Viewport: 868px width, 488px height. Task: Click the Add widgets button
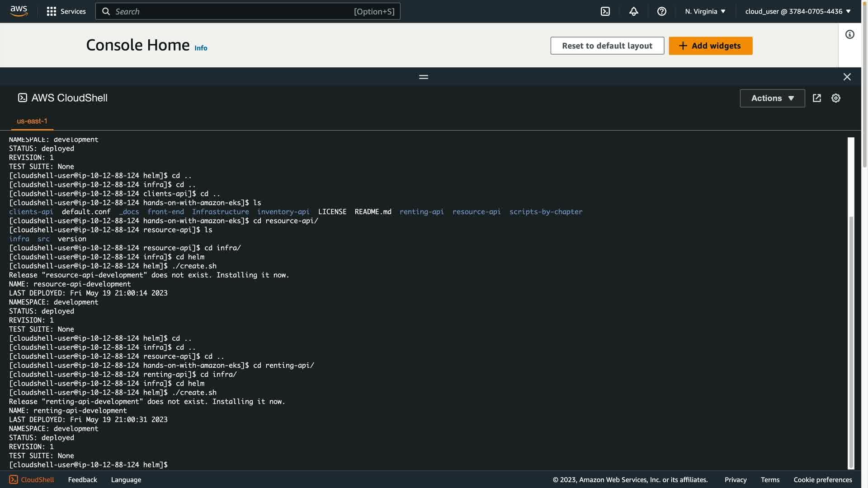(710, 46)
